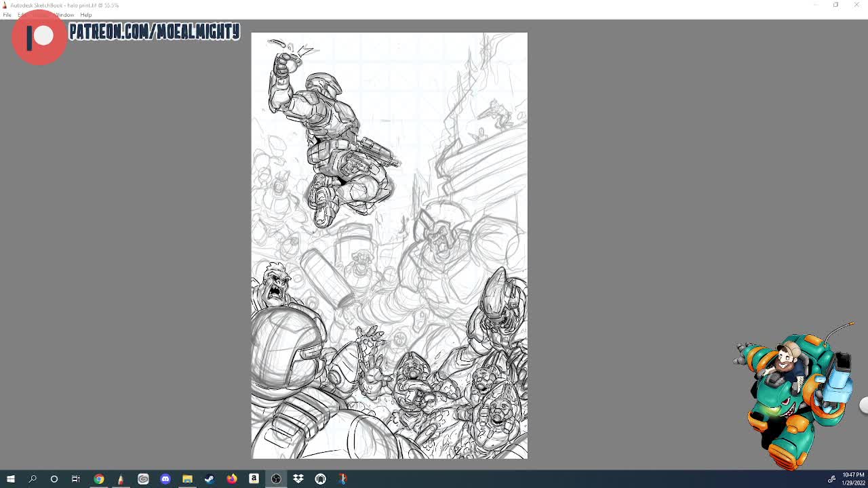
Task: Open the Amazon app on the taskbar
Action: click(254, 479)
